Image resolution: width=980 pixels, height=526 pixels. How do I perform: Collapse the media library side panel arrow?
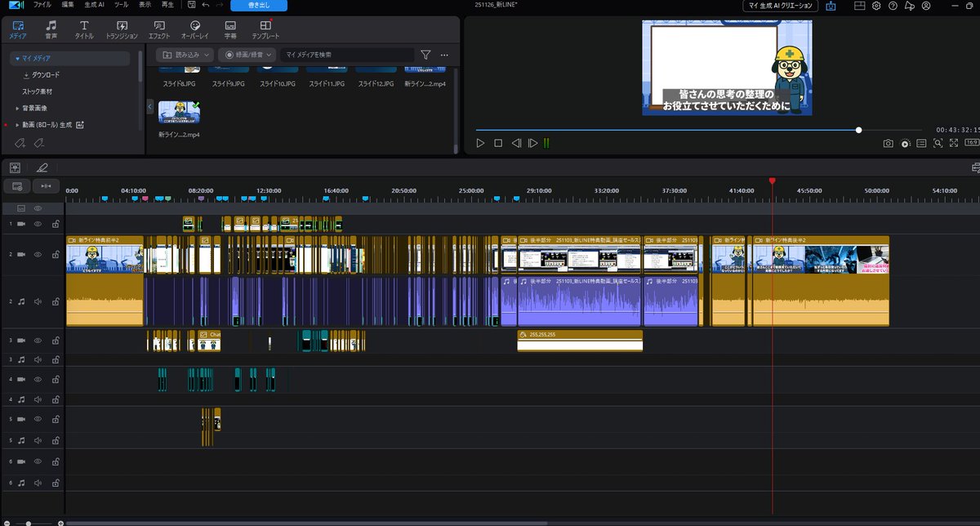pos(150,107)
